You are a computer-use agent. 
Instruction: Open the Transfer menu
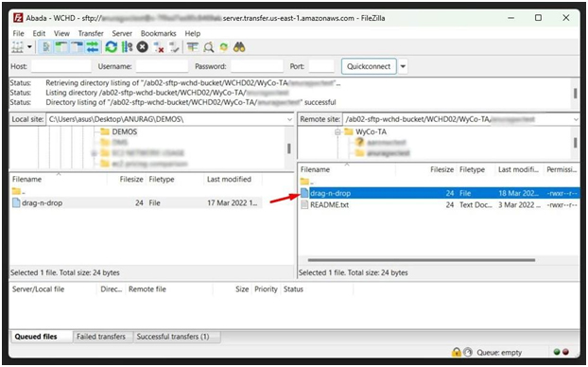[91, 33]
